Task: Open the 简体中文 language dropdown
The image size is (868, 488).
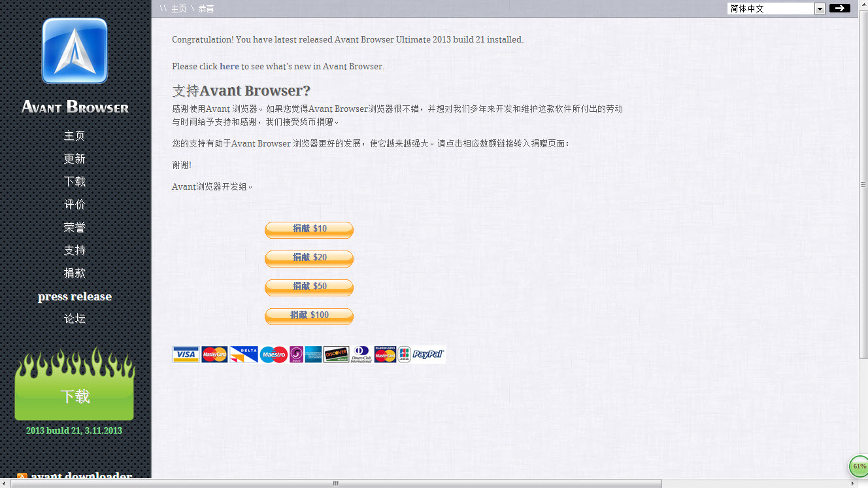Action: point(819,8)
